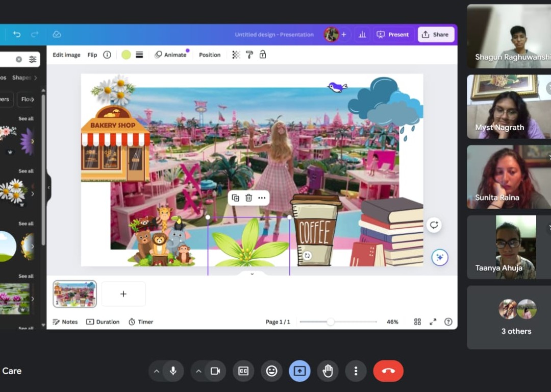Open the transparency checkerboard tool
Image resolution: width=551 pixels, height=392 pixels.
[x=236, y=55]
